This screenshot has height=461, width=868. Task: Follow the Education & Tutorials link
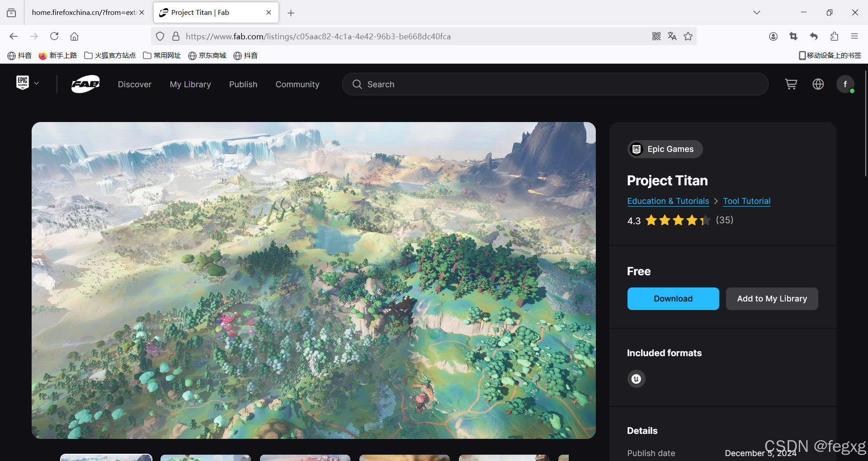pyautogui.click(x=668, y=201)
